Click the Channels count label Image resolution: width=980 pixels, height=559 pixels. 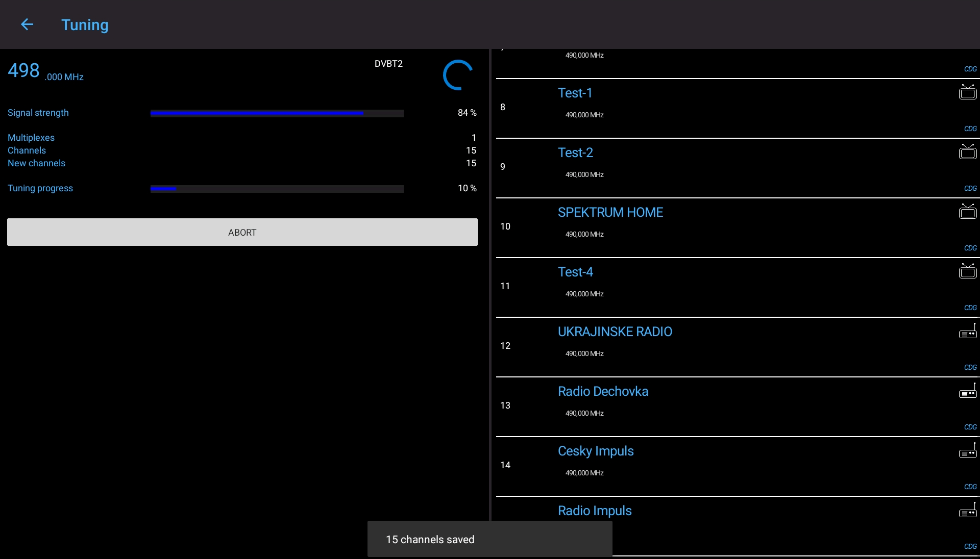(27, 150)
